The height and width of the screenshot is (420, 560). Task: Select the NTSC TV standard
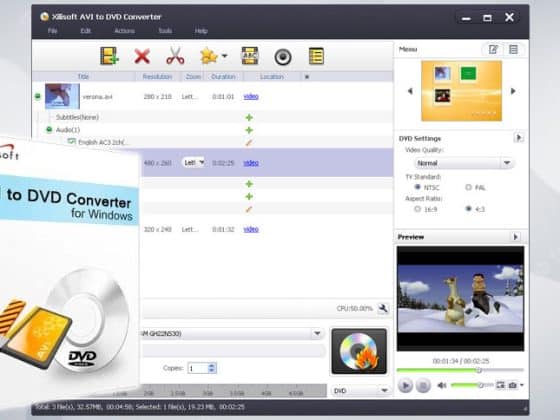(x=417, y=187)
